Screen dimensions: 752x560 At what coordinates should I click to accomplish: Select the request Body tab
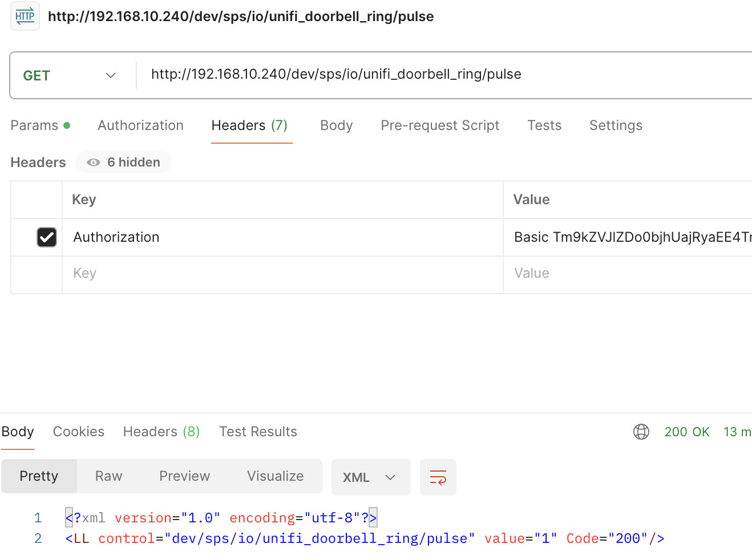336,125
